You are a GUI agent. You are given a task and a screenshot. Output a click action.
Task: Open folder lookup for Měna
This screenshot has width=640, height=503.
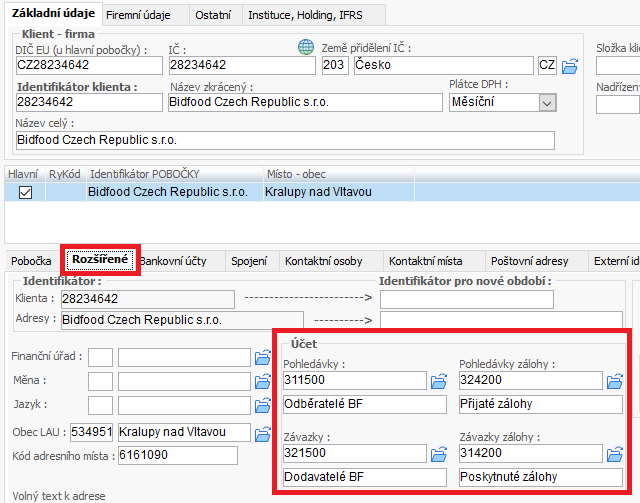(263, 381)
